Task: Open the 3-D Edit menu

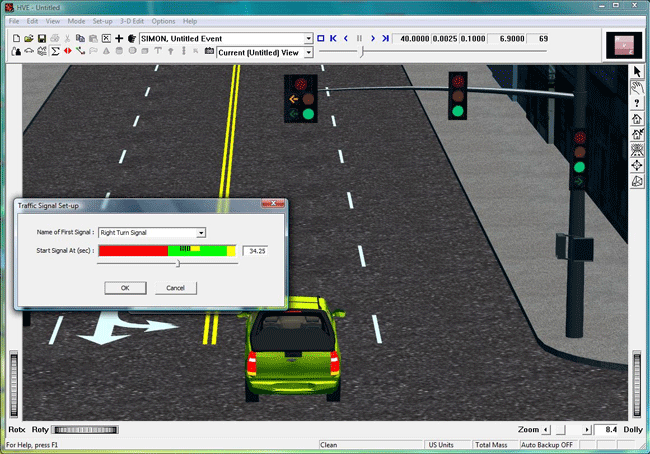Action: [133, 21]
